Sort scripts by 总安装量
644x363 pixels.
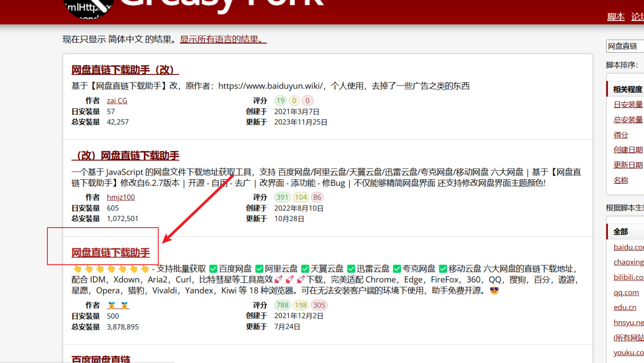tap(628, 119)
